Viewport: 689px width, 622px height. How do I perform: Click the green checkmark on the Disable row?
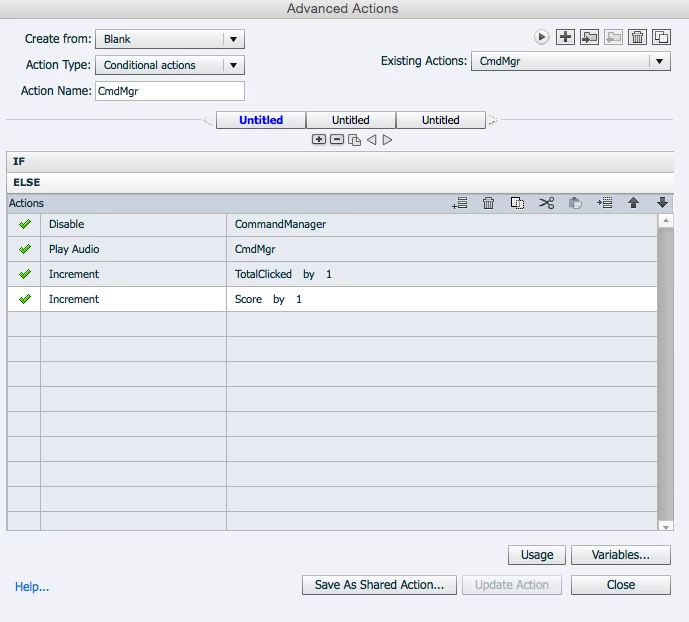click(25, 224)
